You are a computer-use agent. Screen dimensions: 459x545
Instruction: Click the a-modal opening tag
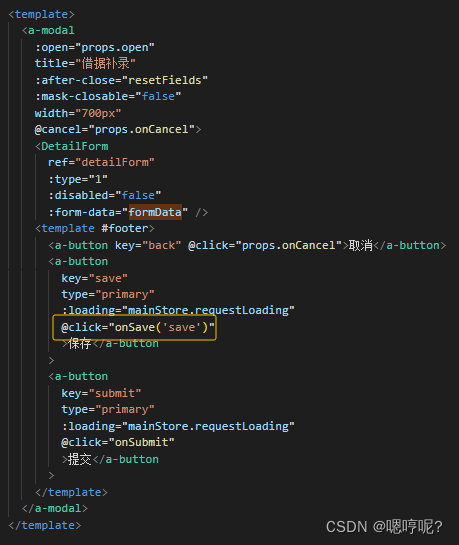pyautogui.click(x=48, y=31)
